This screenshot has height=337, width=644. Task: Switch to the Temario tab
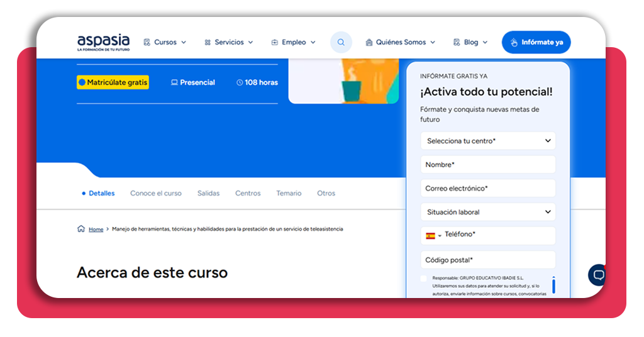coord(289,193)
